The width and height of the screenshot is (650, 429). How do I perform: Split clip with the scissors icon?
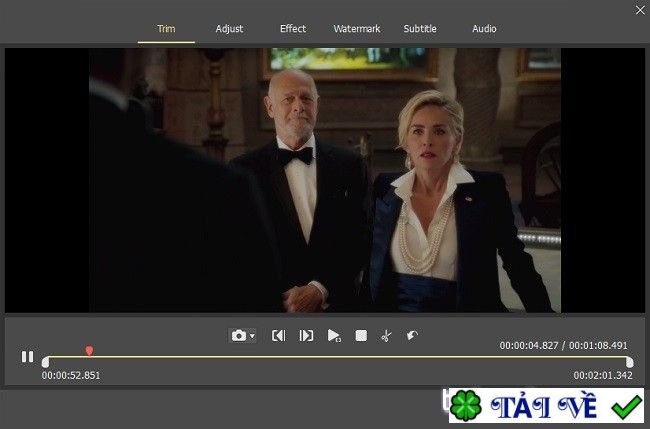click(x=386, y=335)
